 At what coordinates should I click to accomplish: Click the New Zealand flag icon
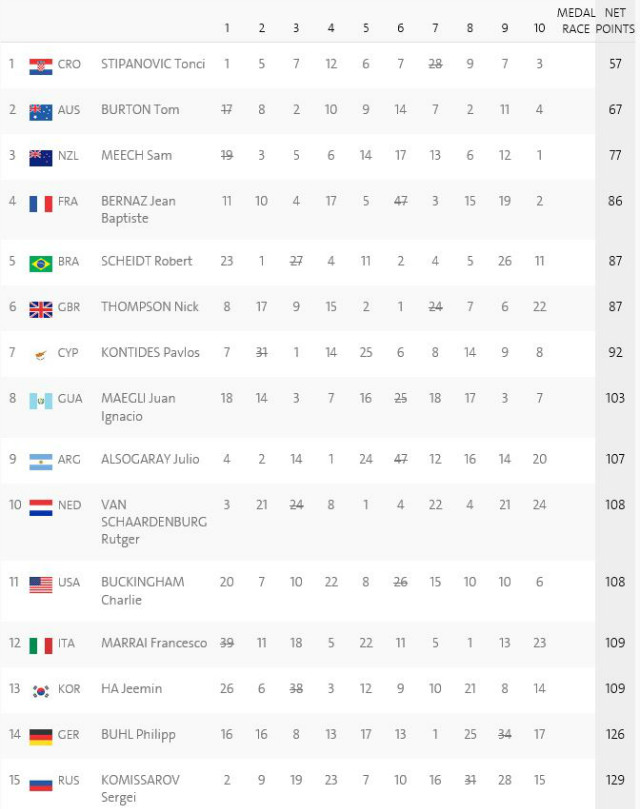(41, 157)
